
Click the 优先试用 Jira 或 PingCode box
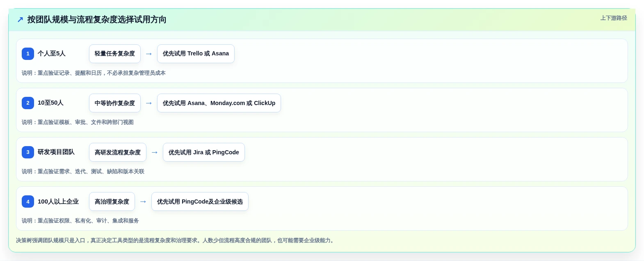[204, 152]
